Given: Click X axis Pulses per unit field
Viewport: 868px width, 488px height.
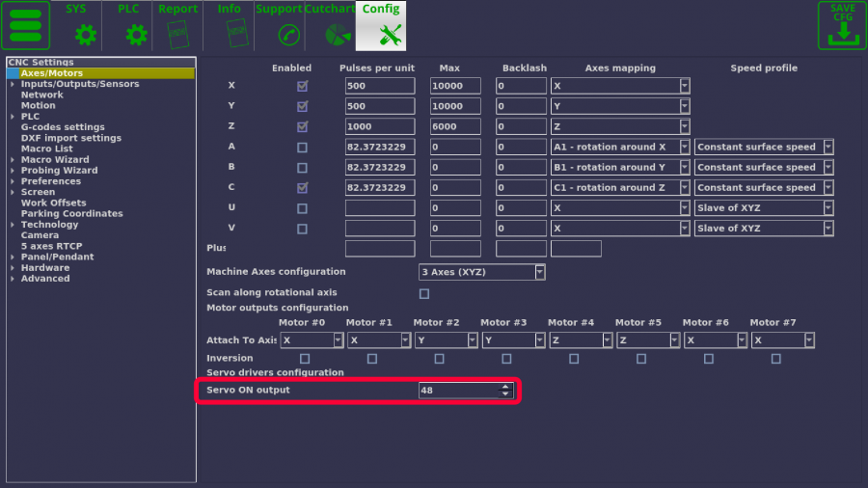Looking at the screenshot, I should (379, 86).
